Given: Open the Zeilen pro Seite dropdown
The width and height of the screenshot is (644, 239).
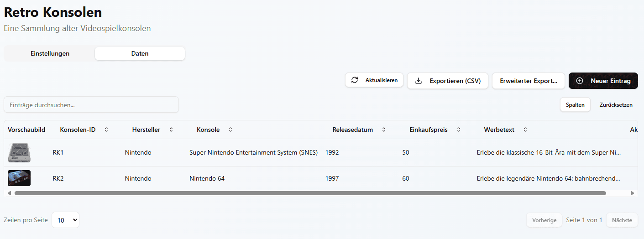Looking at the screenshot, I should pyautogui.click(x=65, y=220).
